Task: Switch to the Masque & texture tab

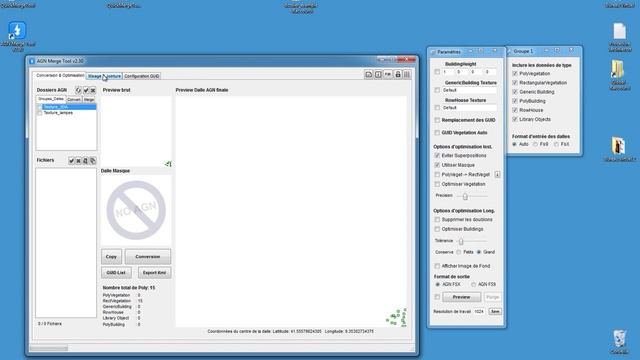Action: (x=104, y=76)
